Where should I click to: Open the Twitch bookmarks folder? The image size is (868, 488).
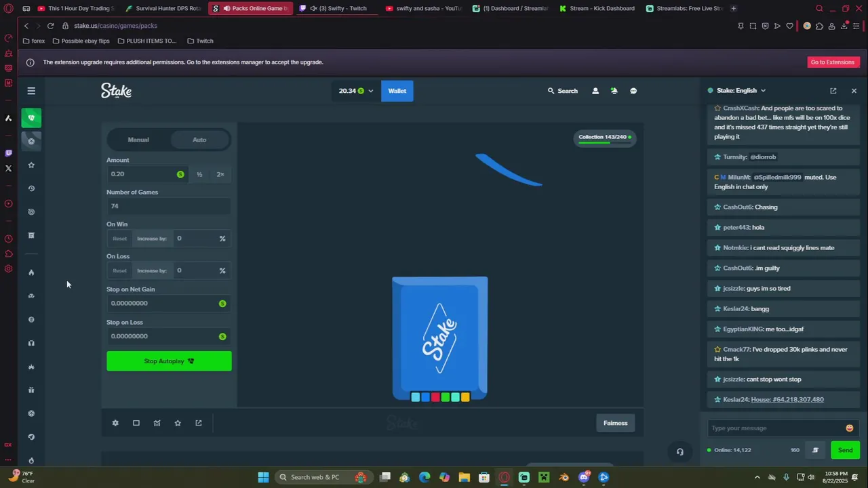click(x=200, y=41)
